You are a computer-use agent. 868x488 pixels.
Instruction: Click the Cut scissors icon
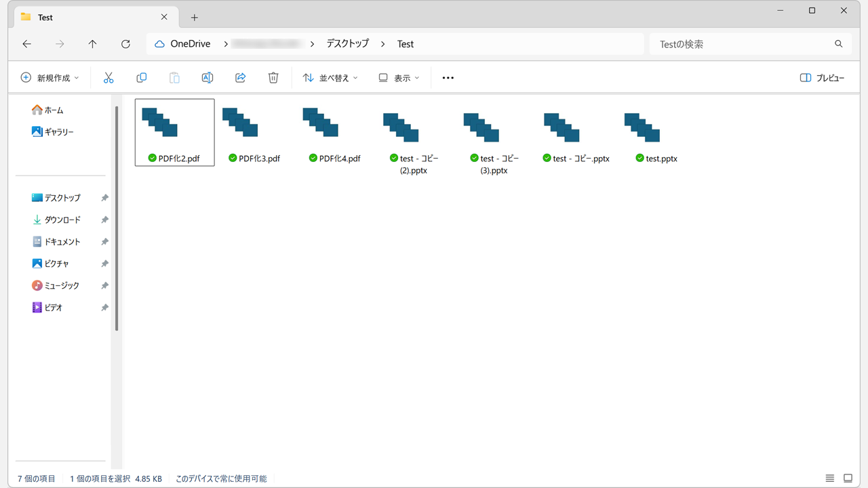[108, 78]
